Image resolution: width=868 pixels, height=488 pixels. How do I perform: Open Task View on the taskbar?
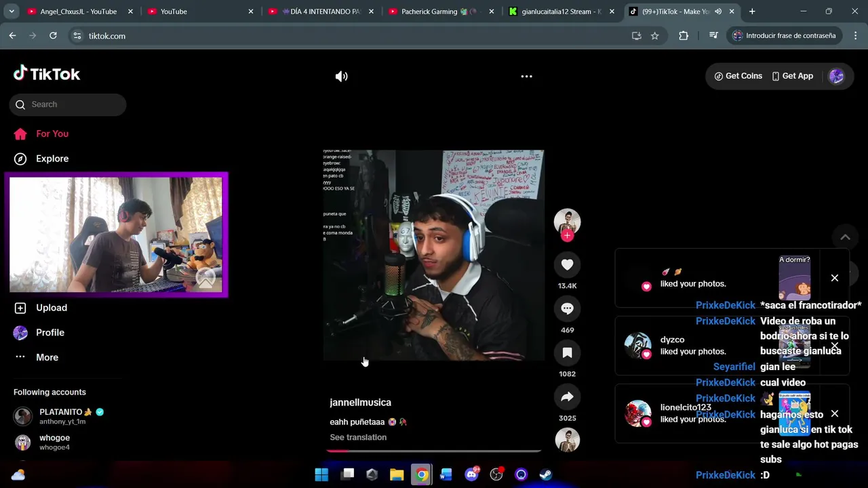pyautogui.click(x=347, y=474)
